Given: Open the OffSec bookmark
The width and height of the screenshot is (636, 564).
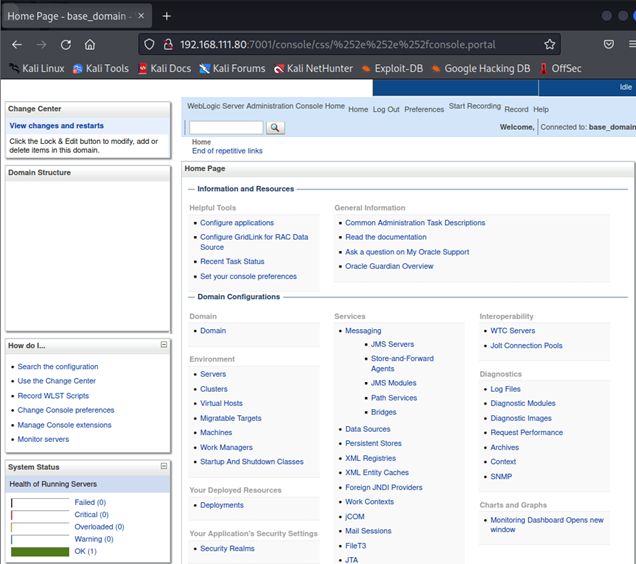Looking at the screenshot, I should (561, 69).
